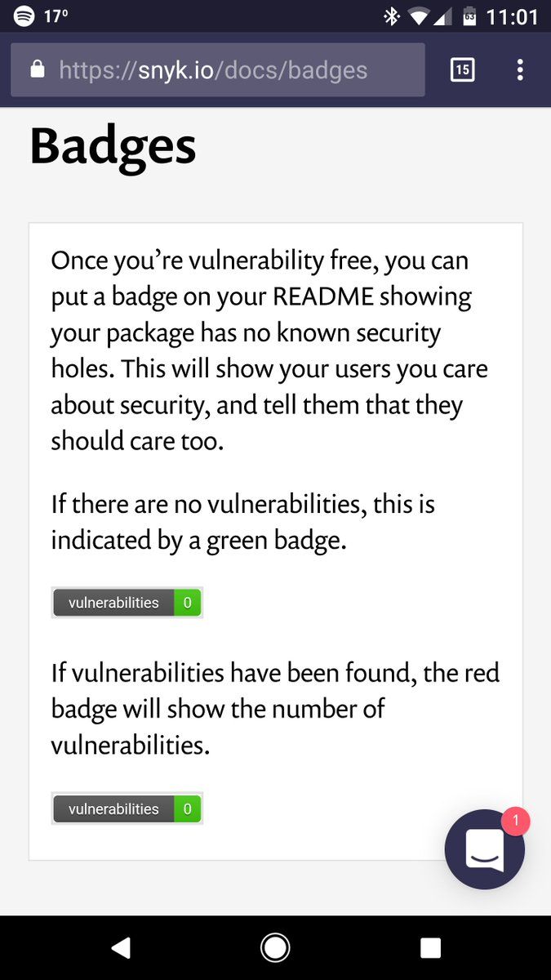The height and width of the screenshot is (980, 551).
Task: Open the tab switcher showing 15 tabs
Action: tap(462, 69)
